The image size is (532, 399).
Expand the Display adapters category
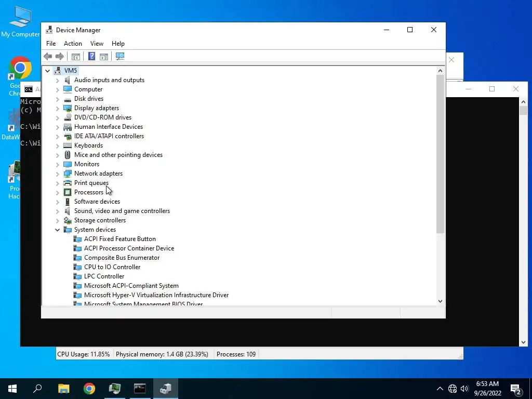pos(57,108)
